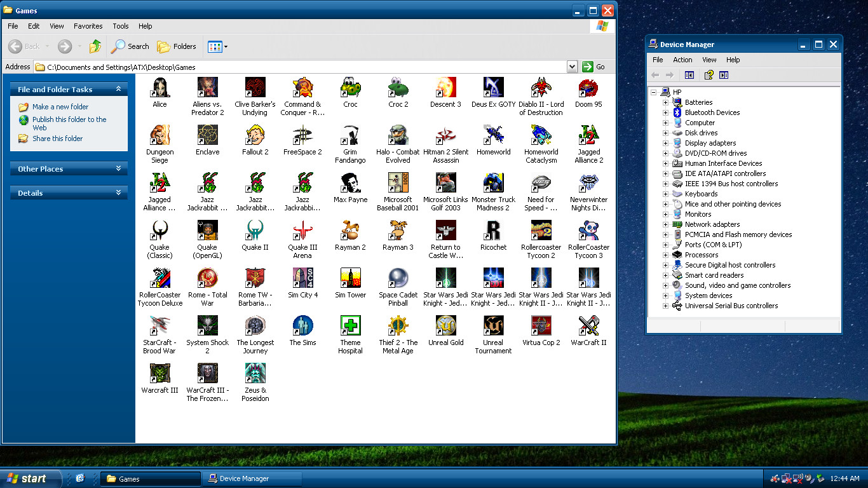Open View menu in Device Manager

(709, 60)
